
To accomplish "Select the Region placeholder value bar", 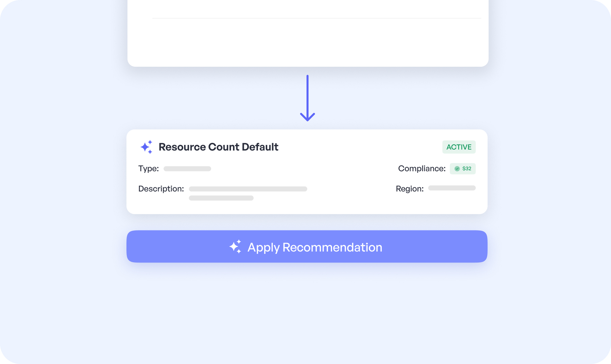I will (x=452, y=188).
